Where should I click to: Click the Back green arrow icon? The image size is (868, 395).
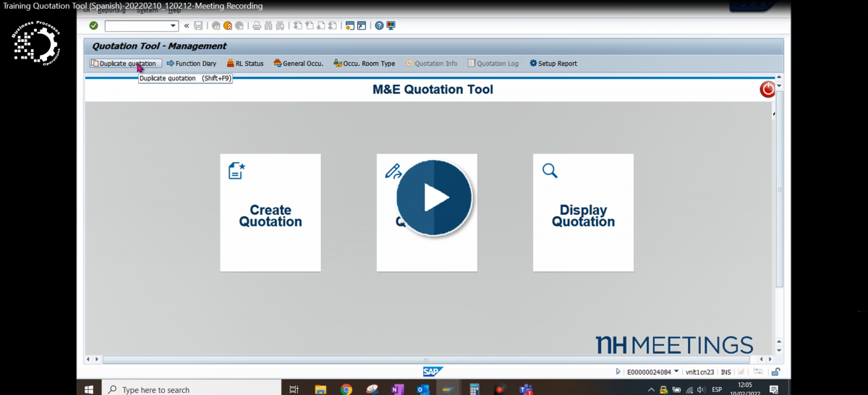(x=216, y=26)
